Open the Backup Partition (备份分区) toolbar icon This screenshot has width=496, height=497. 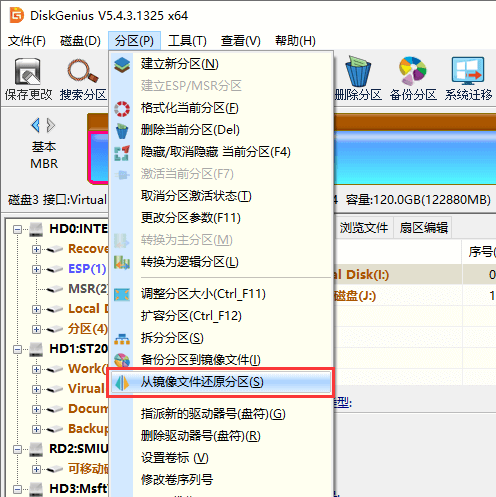[x=413, y=71]
